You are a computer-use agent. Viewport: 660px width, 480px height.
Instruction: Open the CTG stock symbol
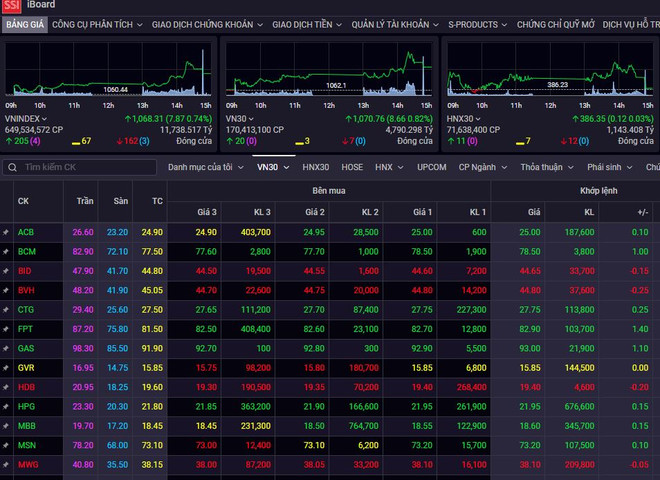tap(26, 309)
